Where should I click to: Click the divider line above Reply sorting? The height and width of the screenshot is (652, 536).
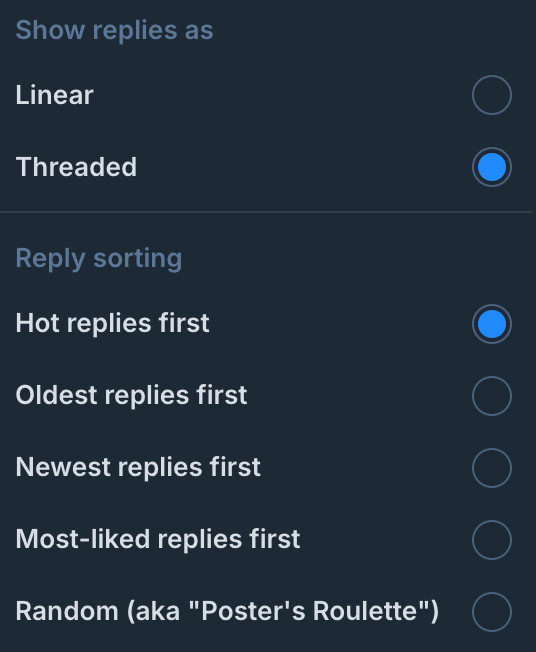pos(266,212)
